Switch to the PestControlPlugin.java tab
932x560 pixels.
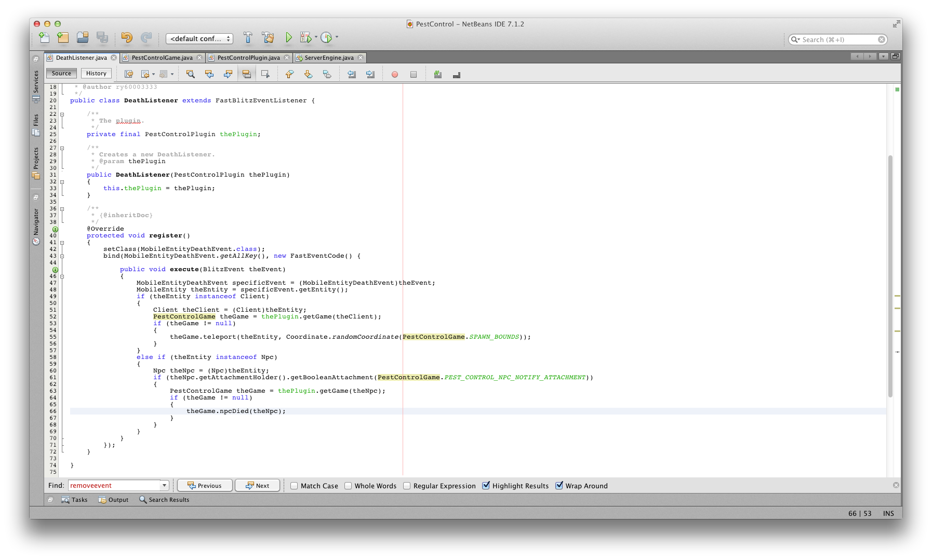pyautogui.click(x=248, y=58)
